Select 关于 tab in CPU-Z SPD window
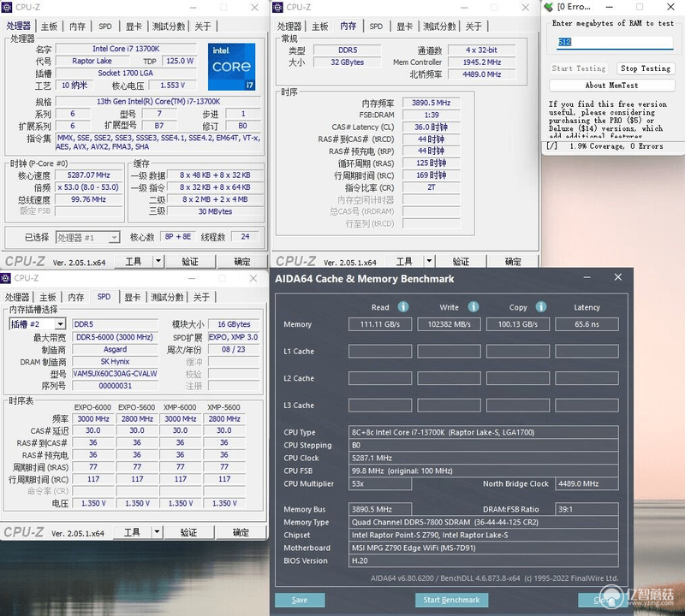Image resolution: width=685 pixels, height=616 pixels. [201, 297]
